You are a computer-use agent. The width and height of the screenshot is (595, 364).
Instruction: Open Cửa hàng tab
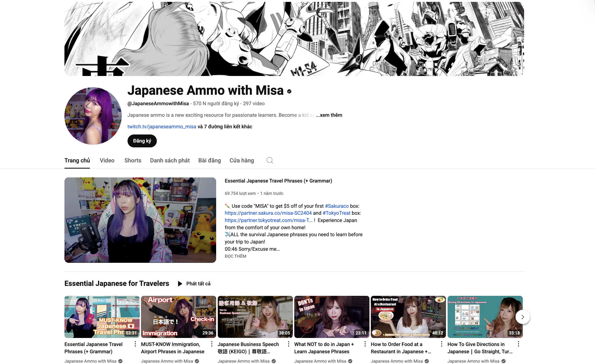point(242,161)
